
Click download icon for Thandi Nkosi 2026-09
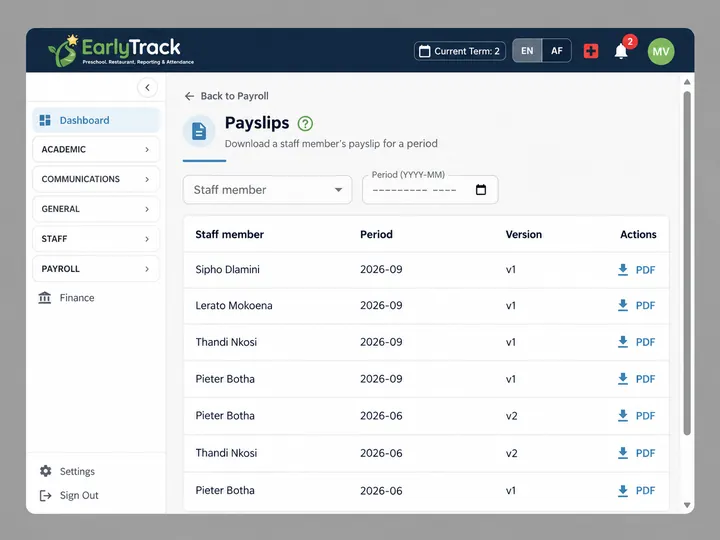click(x=623, y=342)
